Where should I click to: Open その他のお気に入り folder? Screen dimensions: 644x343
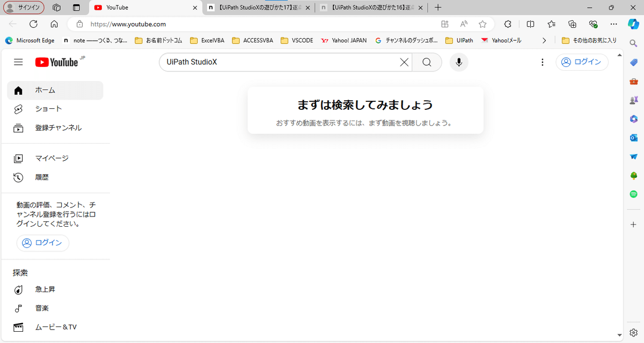pyautogui.click(x=589, y=40)
